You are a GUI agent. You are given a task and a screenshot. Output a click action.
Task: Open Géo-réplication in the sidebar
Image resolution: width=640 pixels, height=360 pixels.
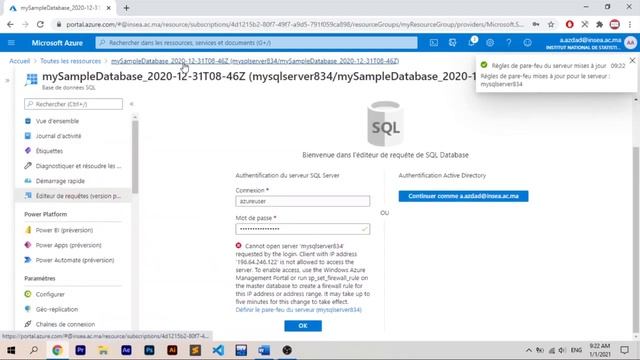click(57, 309)
